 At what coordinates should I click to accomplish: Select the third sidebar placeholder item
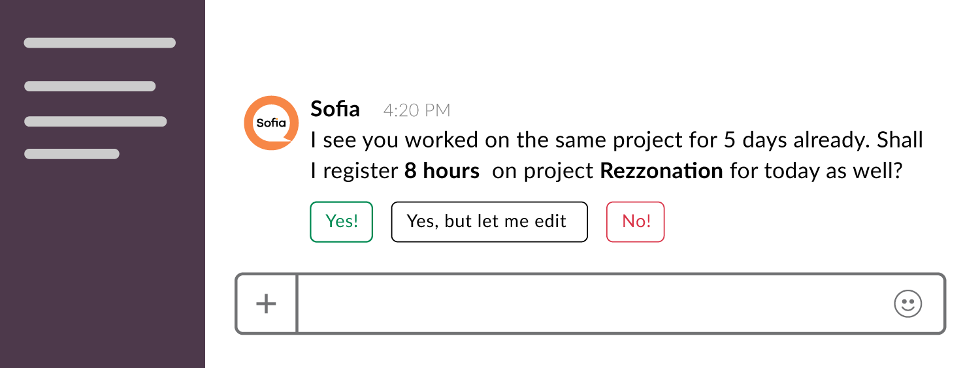tap(95, 121)
